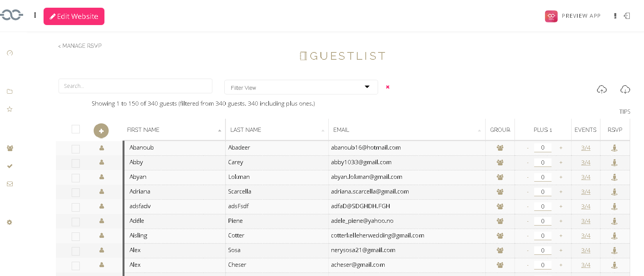
Task: Toggle the select-all checkbox in table header
Action: [76, 129]
